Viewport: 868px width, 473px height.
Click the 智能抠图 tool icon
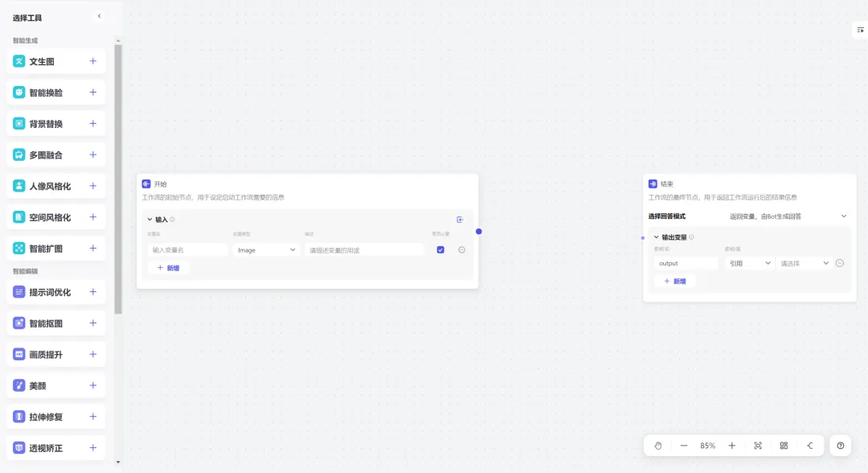(x=18, y=323)
